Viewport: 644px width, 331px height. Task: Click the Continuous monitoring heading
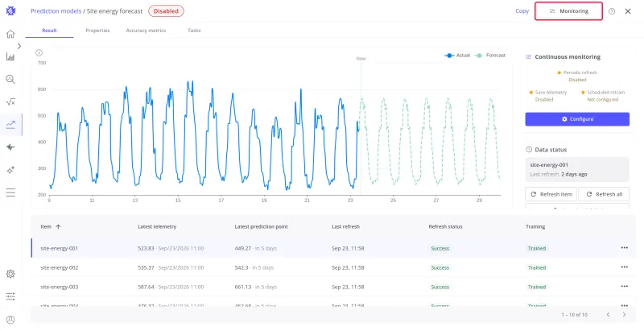pyautogui.click(x=568, y=57)
